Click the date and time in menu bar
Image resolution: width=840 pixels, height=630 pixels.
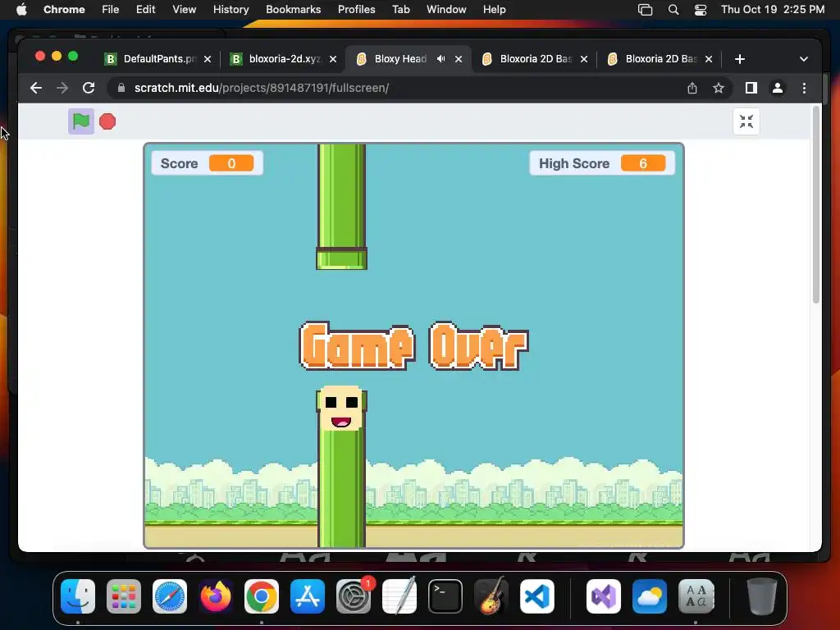[773, 10]
